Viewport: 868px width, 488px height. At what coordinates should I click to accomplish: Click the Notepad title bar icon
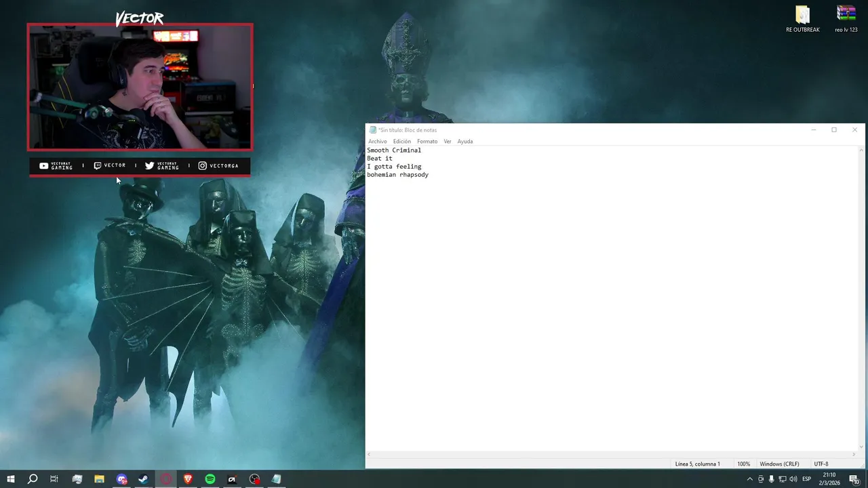click(372, 129)
